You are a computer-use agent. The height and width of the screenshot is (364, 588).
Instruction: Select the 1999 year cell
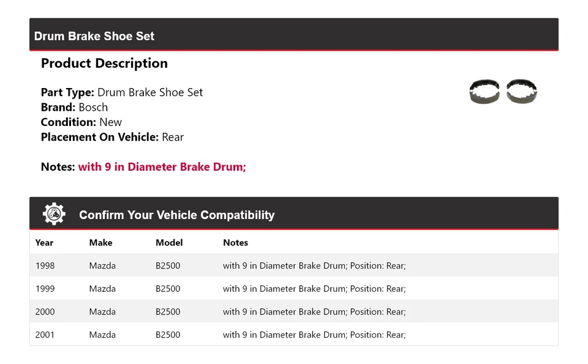click(x=45, y=289)
